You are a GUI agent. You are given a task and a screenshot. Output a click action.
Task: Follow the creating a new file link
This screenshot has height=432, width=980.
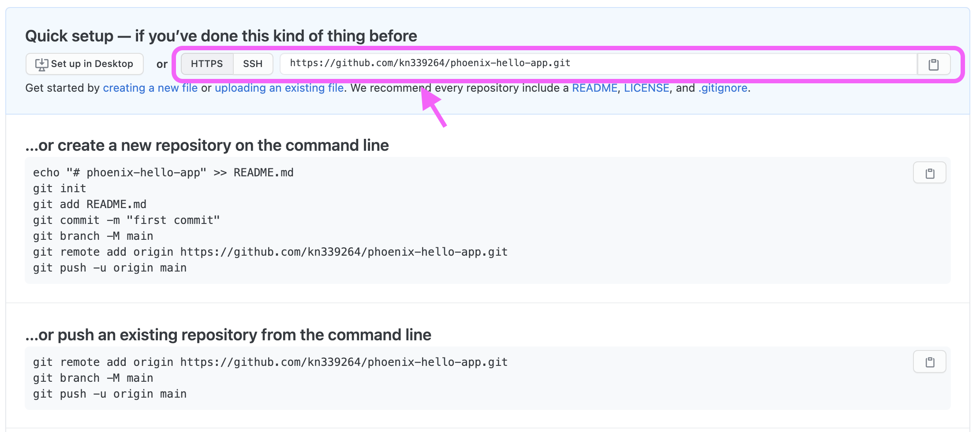coord(150,88)
